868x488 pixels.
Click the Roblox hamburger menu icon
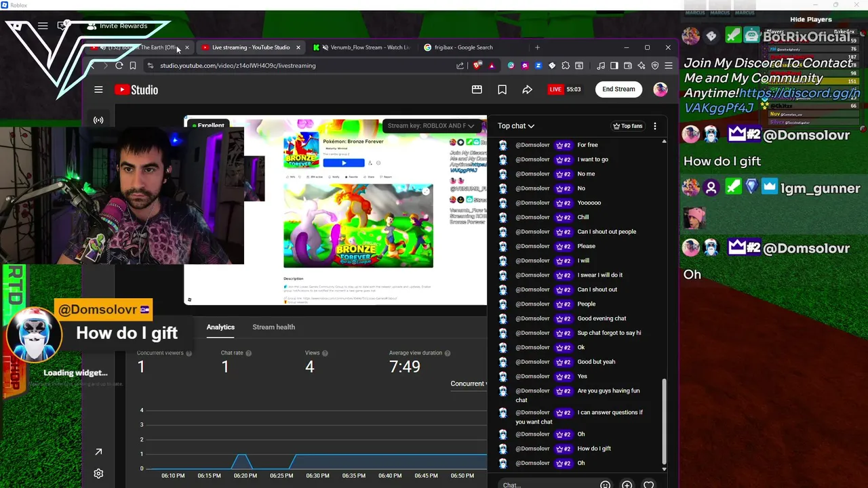pyautogui.click(x=43, y=26)
